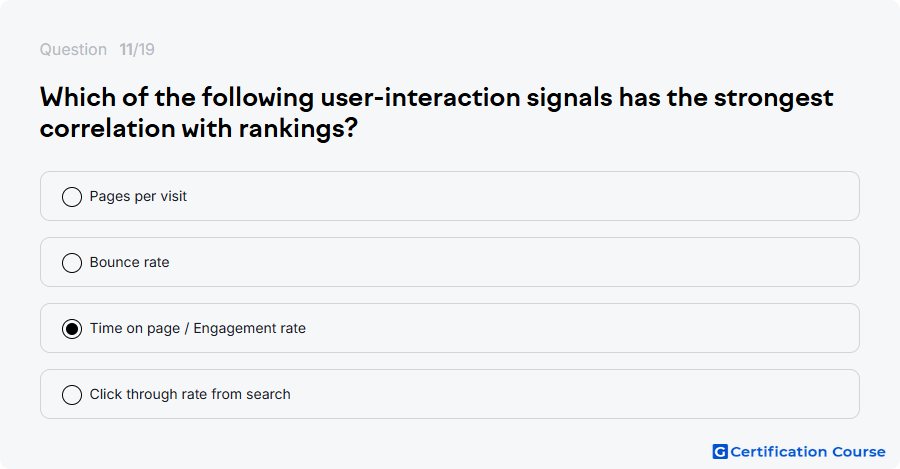Click the 'Pages per visit' label text

[138, 196]
